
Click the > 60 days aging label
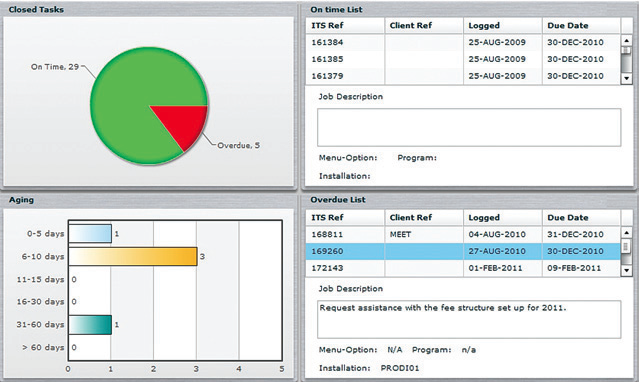43,347
